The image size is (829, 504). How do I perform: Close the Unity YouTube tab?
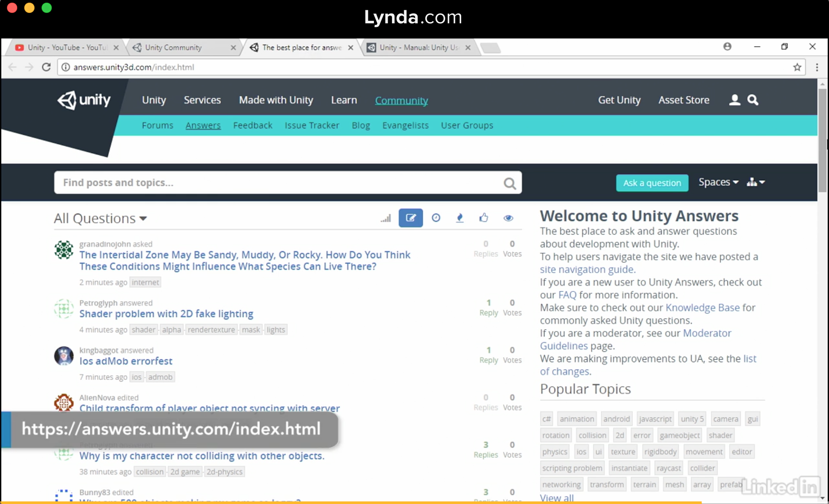116,48
